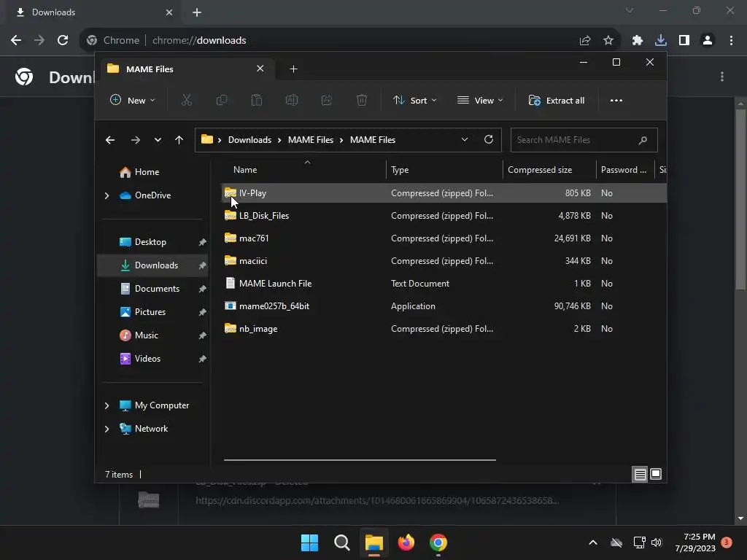Image resolution: width=747 pixels, height=560 pixels.
Task: Open the New item dropdown
Action: point(133,101)
